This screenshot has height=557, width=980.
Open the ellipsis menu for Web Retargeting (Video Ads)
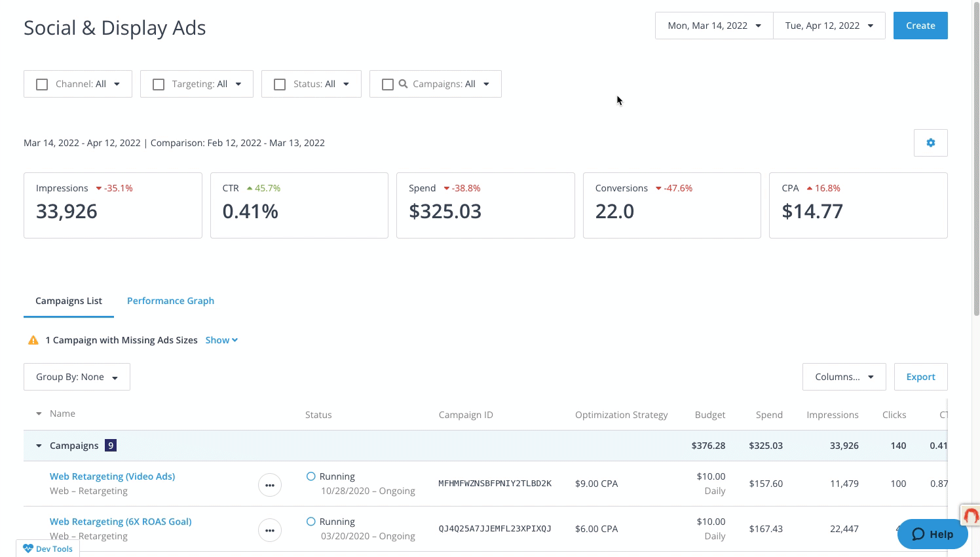tap(269, 485)
